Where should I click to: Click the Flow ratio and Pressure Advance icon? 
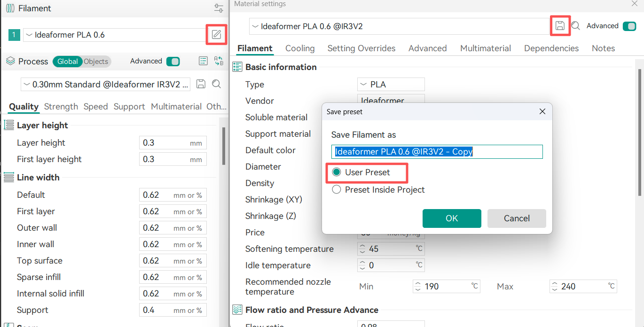238,310
